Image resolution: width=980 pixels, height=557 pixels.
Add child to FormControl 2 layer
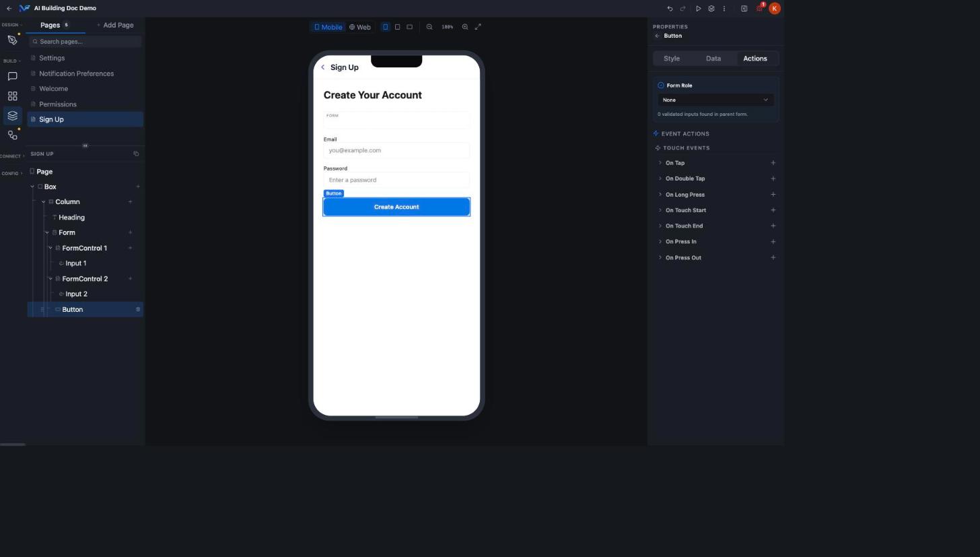pyautogui.click(x=130, y=279)
